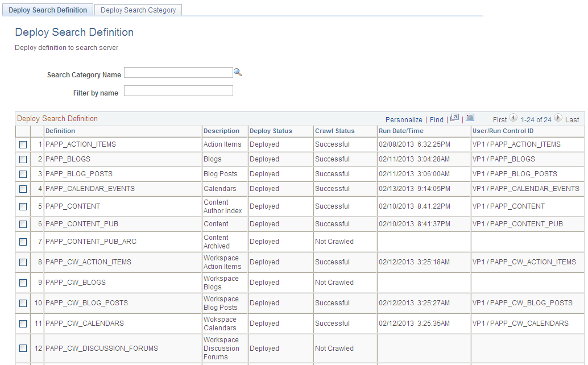Check the PAPP_CONTENT row checkbox
Viewport: 588px width, 365px height.
tap(23, 206)
